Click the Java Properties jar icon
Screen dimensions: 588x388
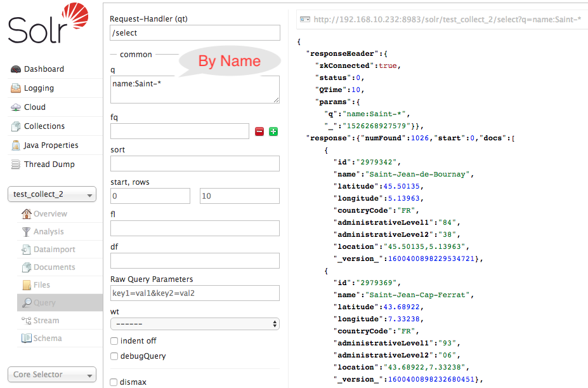tap(16, 145)
